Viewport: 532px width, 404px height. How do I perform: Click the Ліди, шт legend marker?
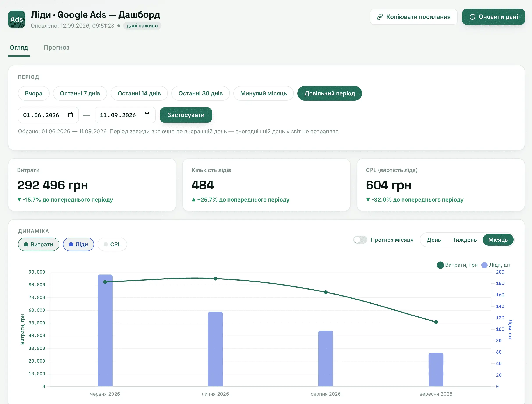point(484,265)
